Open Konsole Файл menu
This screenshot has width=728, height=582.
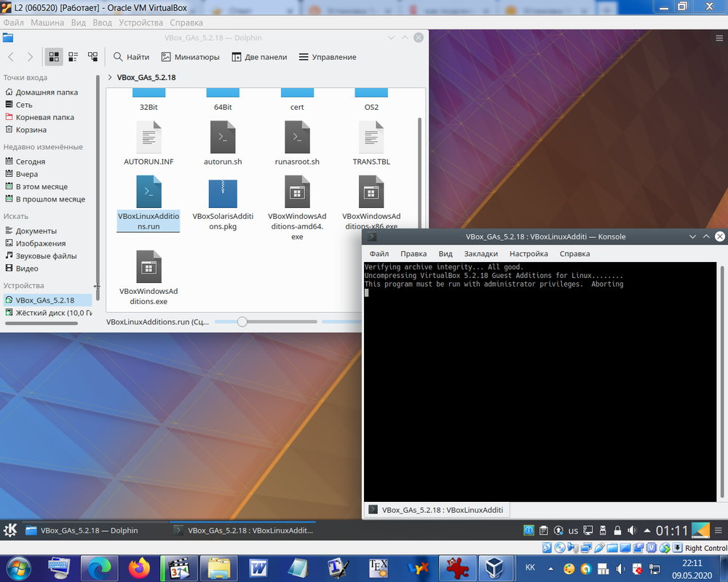coord(379,253)
